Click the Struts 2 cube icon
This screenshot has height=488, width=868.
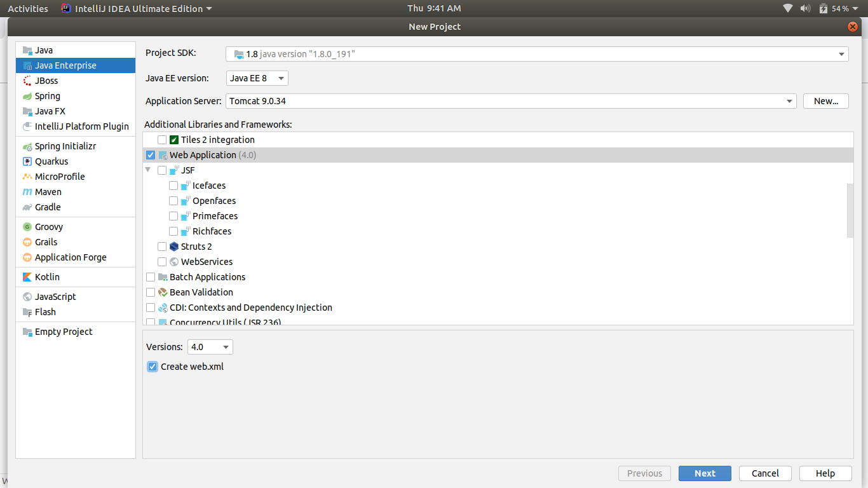174,247
